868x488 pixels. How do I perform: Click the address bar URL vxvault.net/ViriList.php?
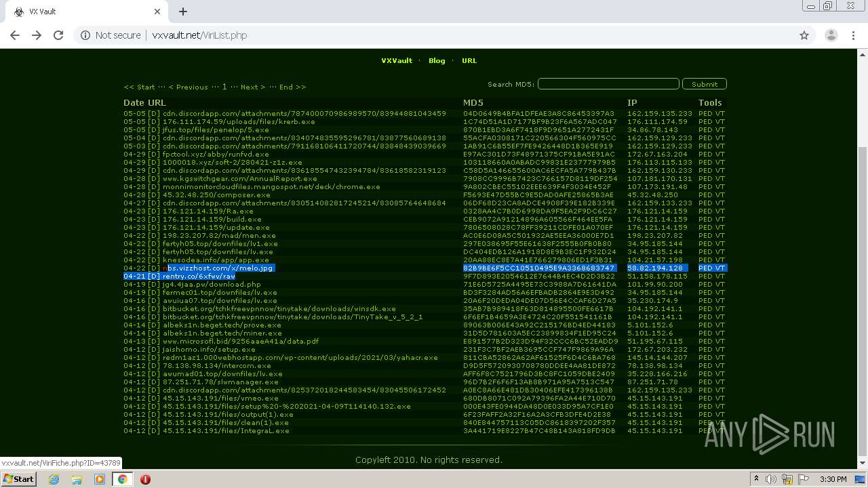pyautogui.click(x=199, y=35)
